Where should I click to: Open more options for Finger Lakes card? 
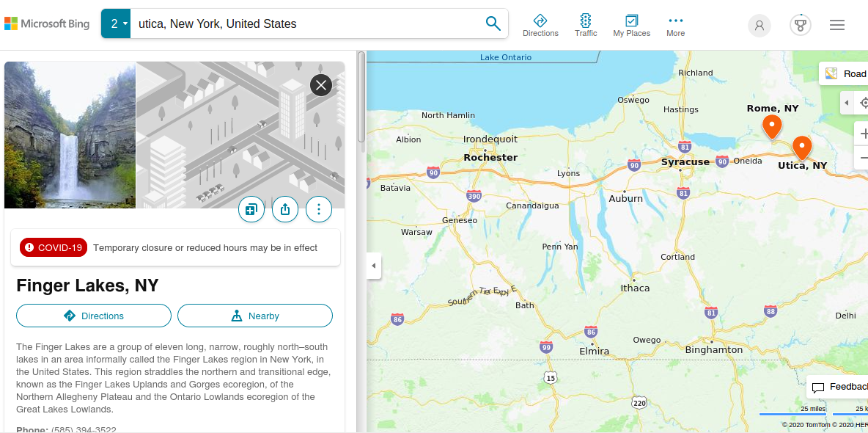(x=319, y=210)
